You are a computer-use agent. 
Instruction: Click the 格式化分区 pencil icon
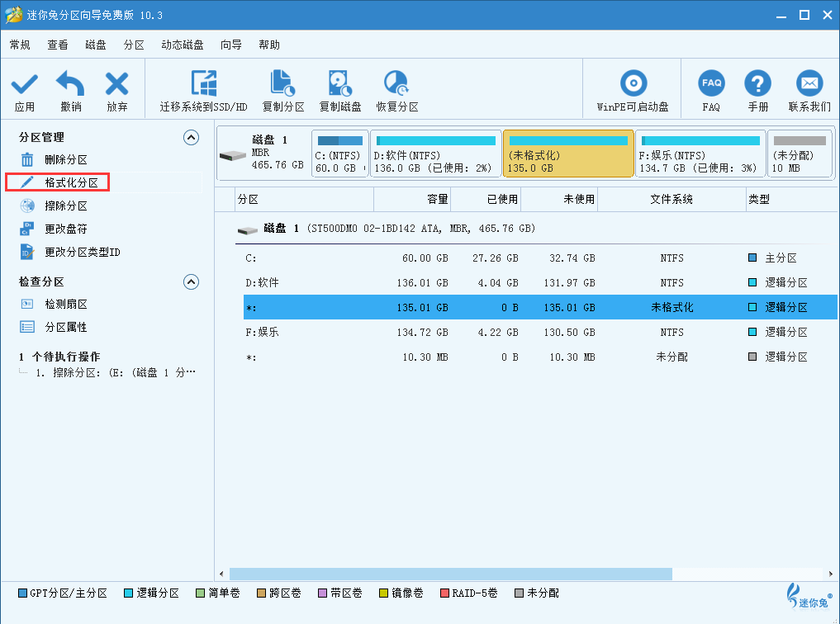[26, 182]
